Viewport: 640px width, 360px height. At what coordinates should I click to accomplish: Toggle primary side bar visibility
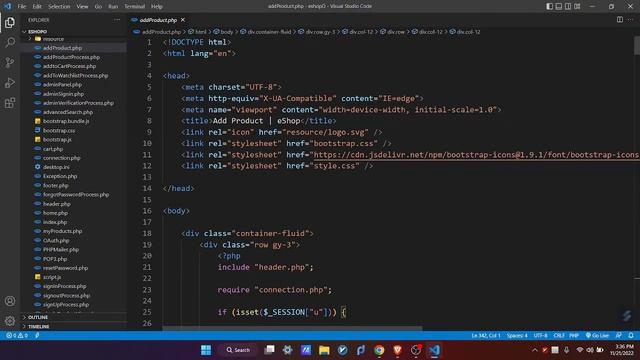tap(549, 6)
